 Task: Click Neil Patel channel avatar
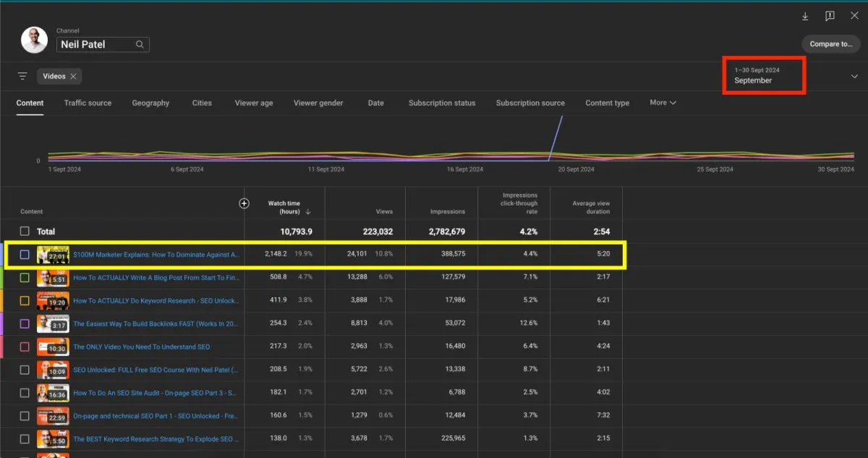tap(34, 41)
